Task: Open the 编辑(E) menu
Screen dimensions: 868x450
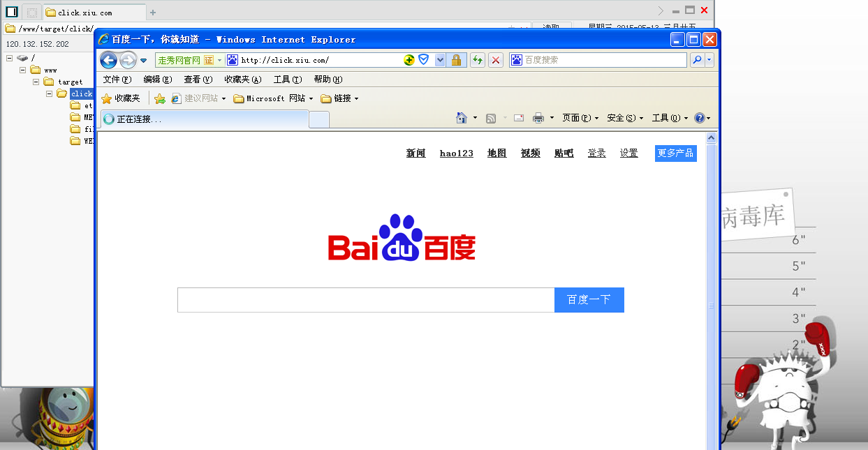Action: click(157, 80)
